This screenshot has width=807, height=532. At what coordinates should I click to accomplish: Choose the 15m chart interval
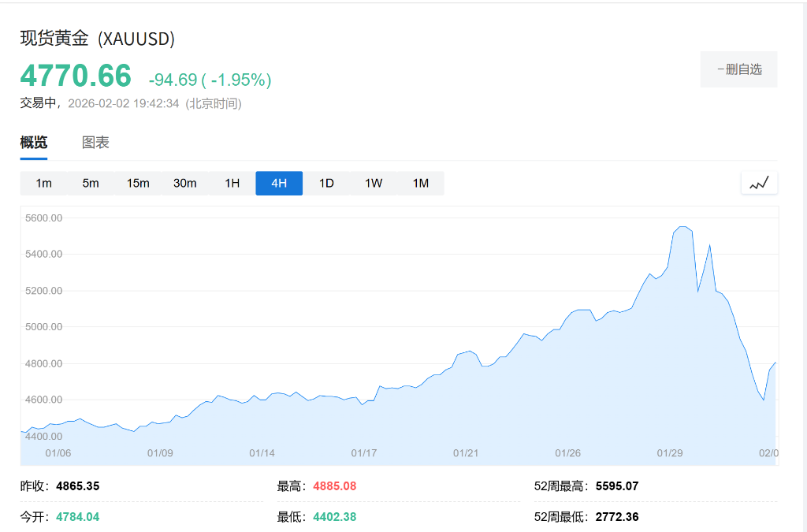[x=138, y=183]
